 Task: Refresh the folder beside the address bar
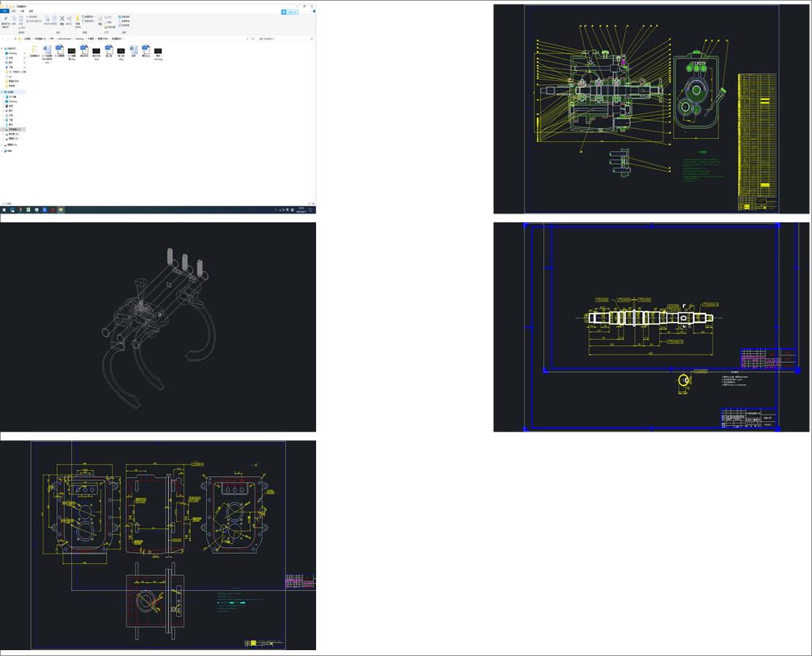252,39
